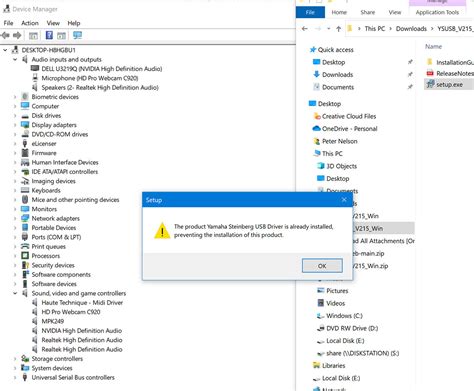Click the Human Interface Devices icon

pyautogui.click(x=25, y=162)
